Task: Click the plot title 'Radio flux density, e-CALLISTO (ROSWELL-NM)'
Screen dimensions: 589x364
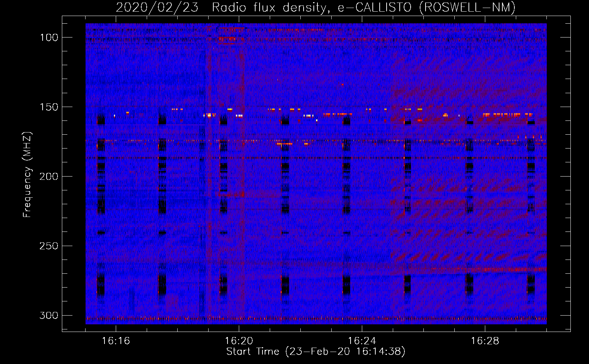Action: [x=364, y=7]
